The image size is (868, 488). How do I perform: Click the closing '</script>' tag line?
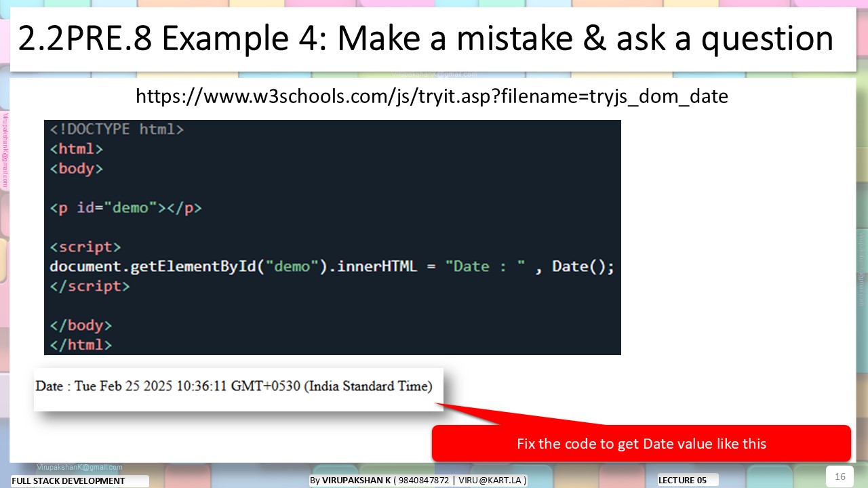(x=90, y=286)
